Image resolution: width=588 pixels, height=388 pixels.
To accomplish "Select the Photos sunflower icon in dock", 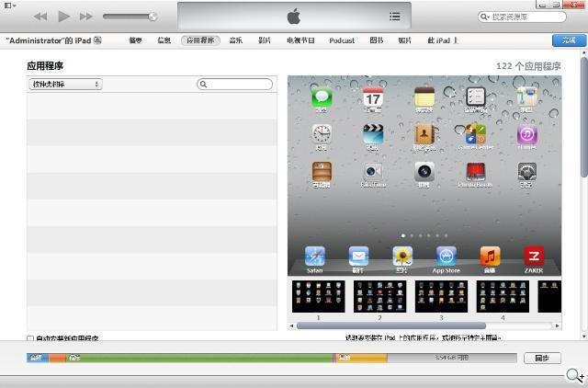I will [402, 257].
